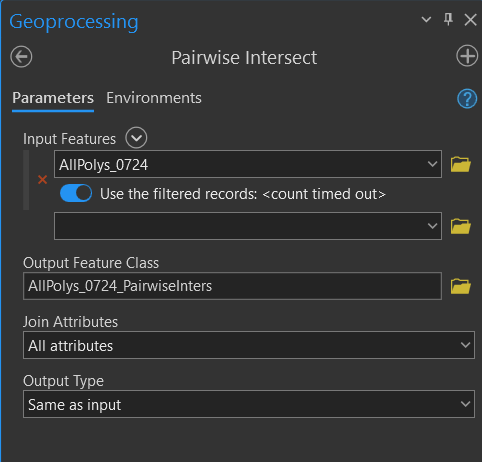Click the Output Feature Class text field
Screen dimensions: 482x462
232,286
